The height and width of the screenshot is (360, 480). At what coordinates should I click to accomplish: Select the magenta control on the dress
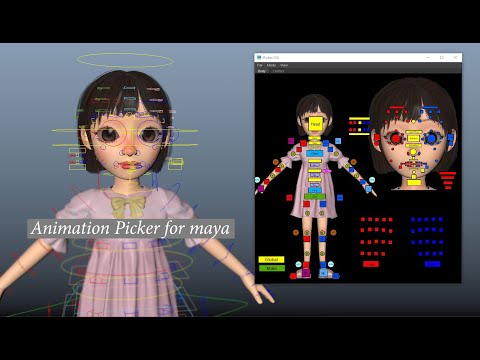pos(326,171)
